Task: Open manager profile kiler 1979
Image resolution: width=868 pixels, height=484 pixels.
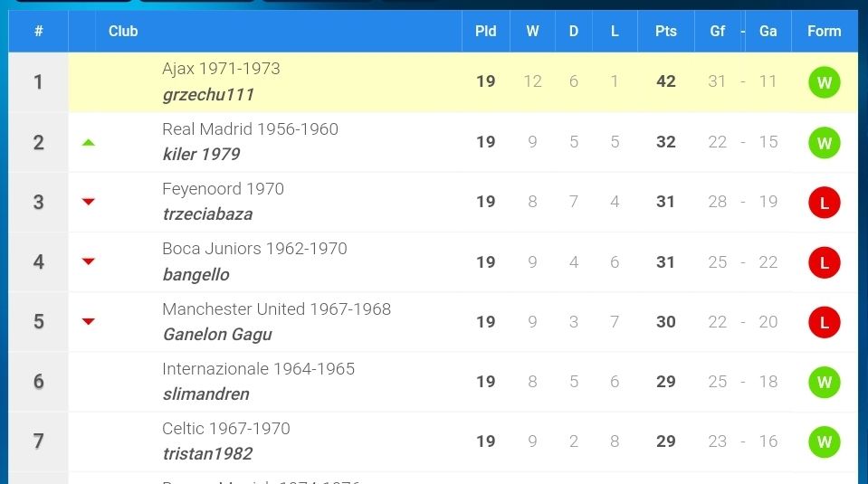Action: click(202, 155)
